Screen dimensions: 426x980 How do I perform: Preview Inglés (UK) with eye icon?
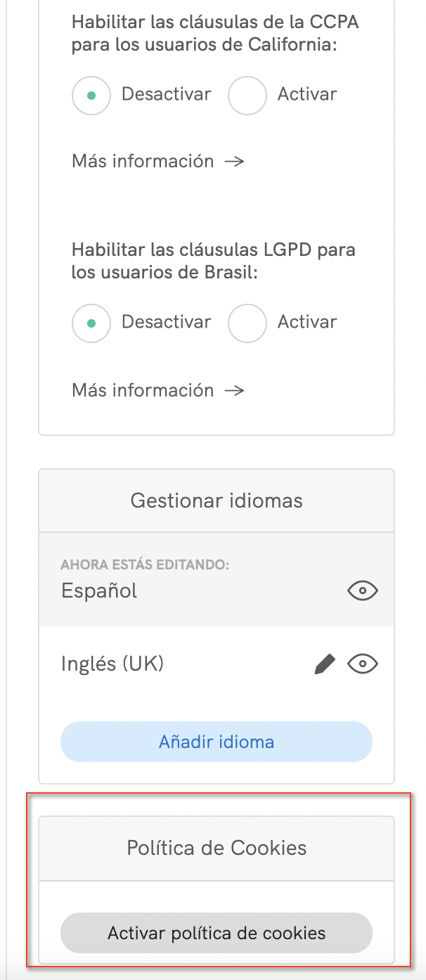pyautogui.click(x=363, y=664)
